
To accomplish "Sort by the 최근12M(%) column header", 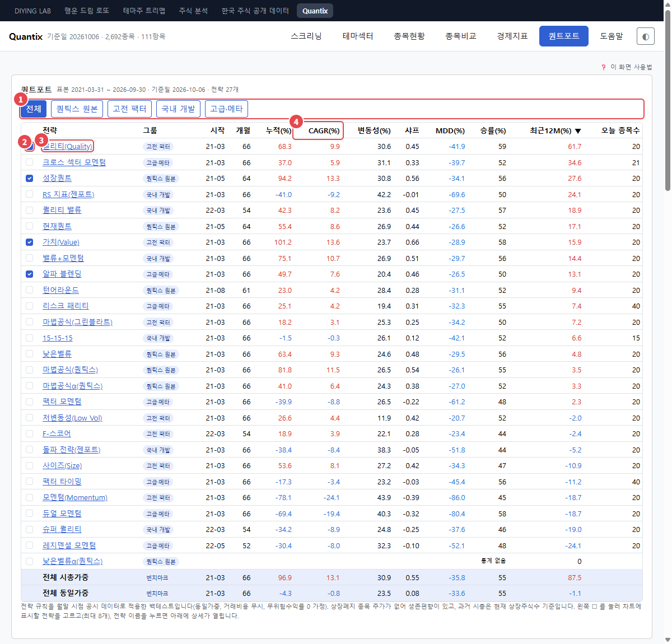I will coord(556,130).
